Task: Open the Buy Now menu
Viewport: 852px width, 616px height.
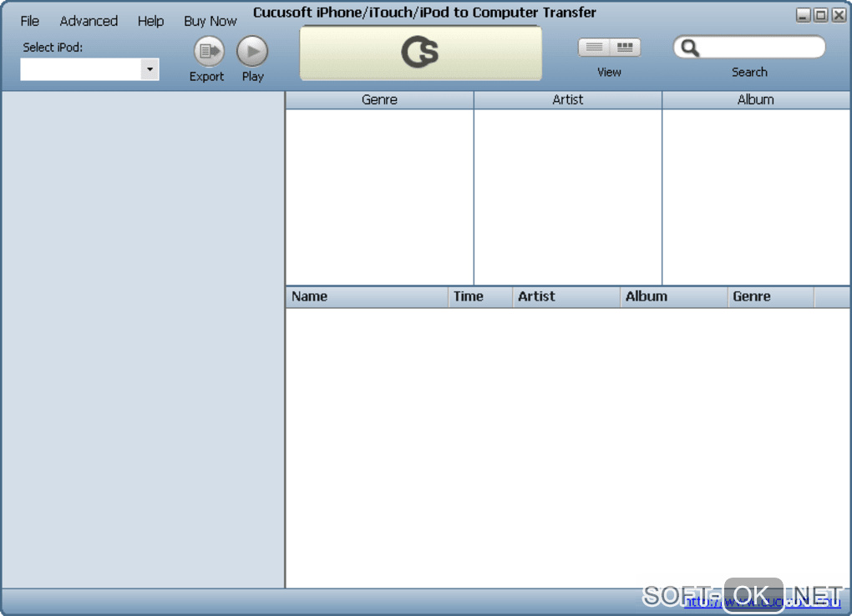Action: tap(210, 21)
